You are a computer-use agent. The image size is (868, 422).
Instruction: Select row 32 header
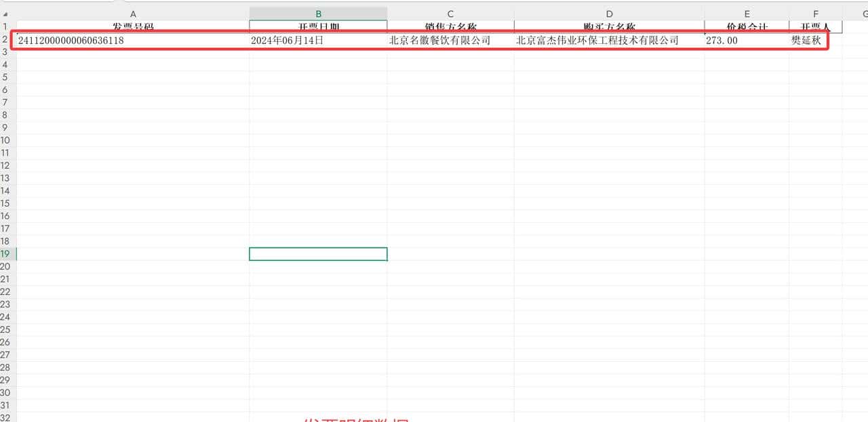6,417
